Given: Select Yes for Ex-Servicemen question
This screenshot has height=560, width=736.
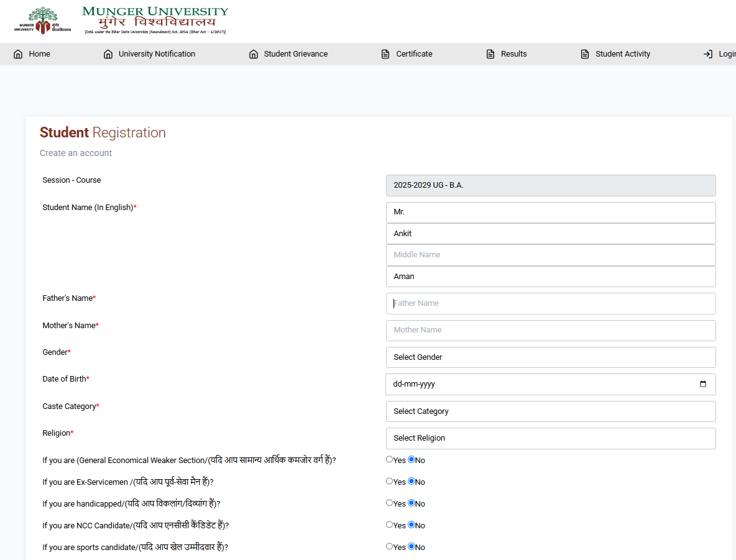Looking at the screenshot, I should point(390,482).
